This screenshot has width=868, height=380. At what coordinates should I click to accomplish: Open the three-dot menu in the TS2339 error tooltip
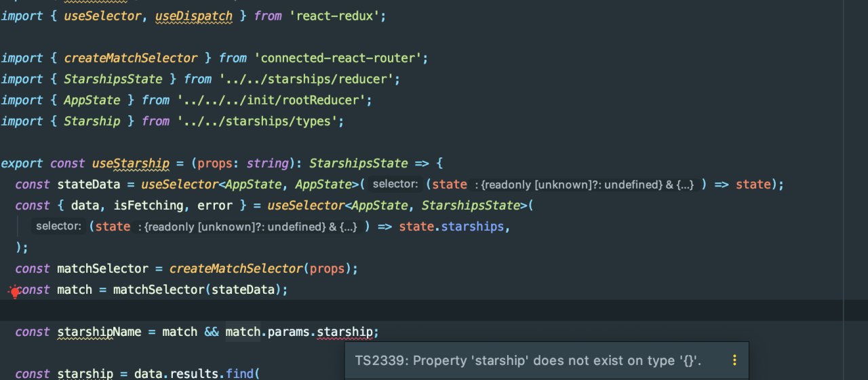[734, 361]
